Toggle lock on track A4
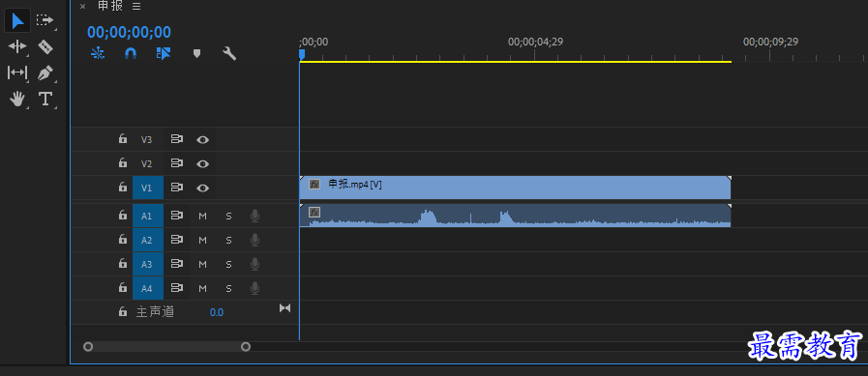This screenshot has height=376, width=868. point(122,287)
